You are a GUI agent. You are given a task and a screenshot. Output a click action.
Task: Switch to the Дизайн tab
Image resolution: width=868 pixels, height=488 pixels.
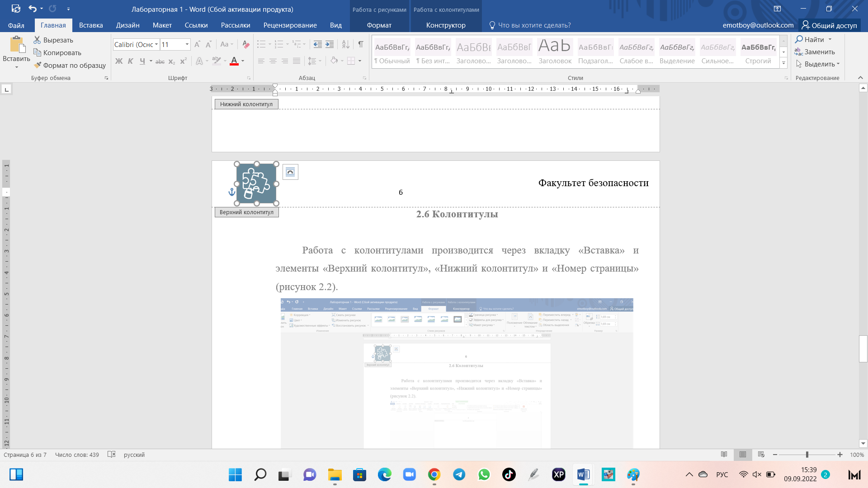point(127,25)
